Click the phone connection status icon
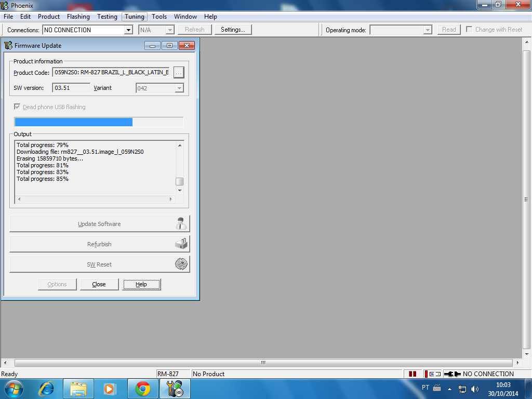 point(433,374)
